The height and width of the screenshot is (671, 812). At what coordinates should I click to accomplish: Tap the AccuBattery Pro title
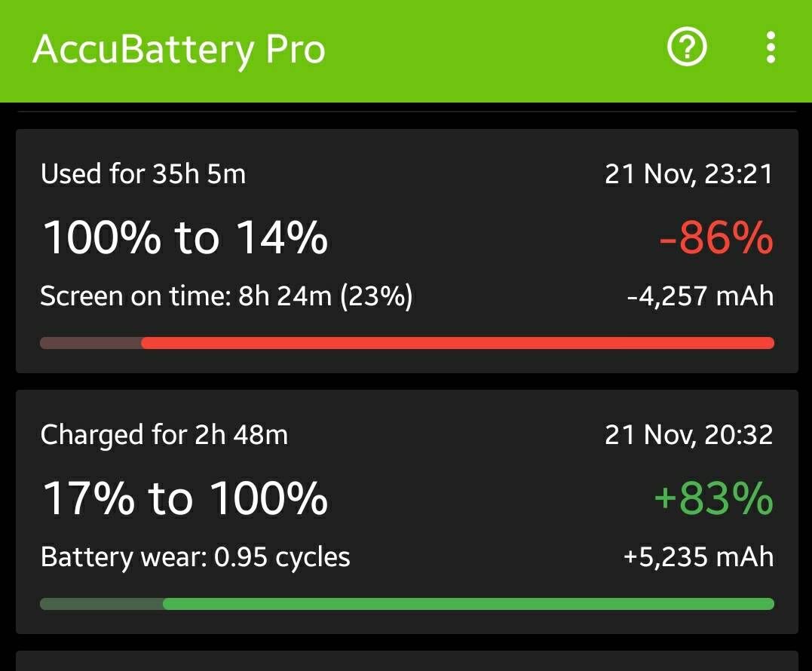(x=178, y=48)
